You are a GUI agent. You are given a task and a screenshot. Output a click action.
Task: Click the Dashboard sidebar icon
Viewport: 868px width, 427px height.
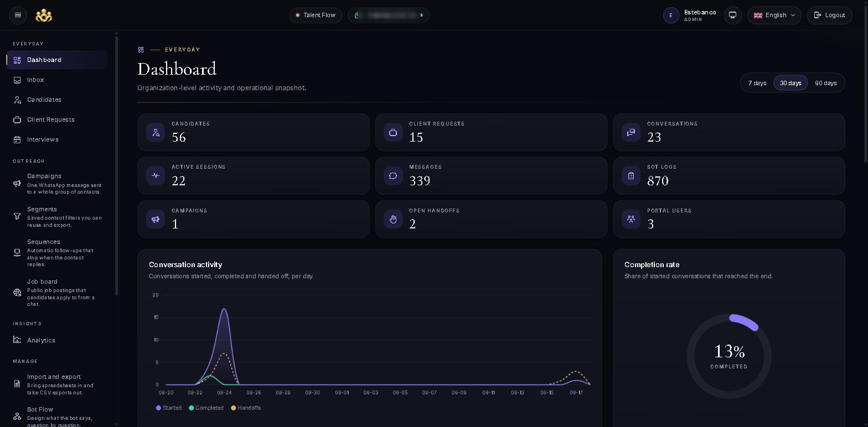pos(17,60)
